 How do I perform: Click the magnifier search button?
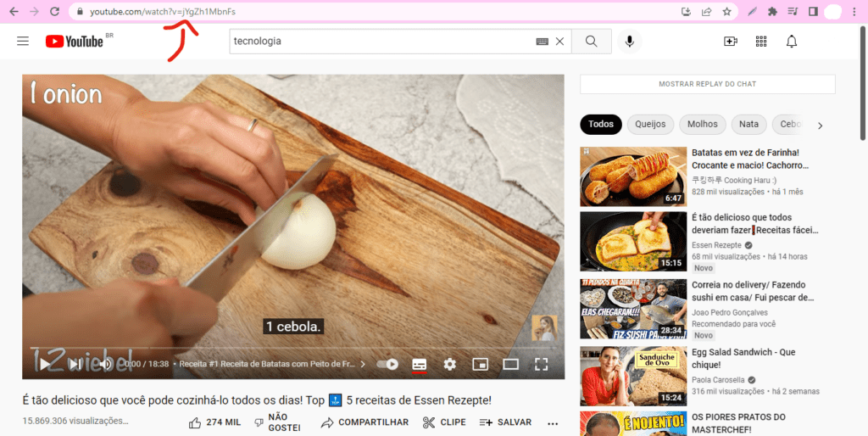(591, 41)
